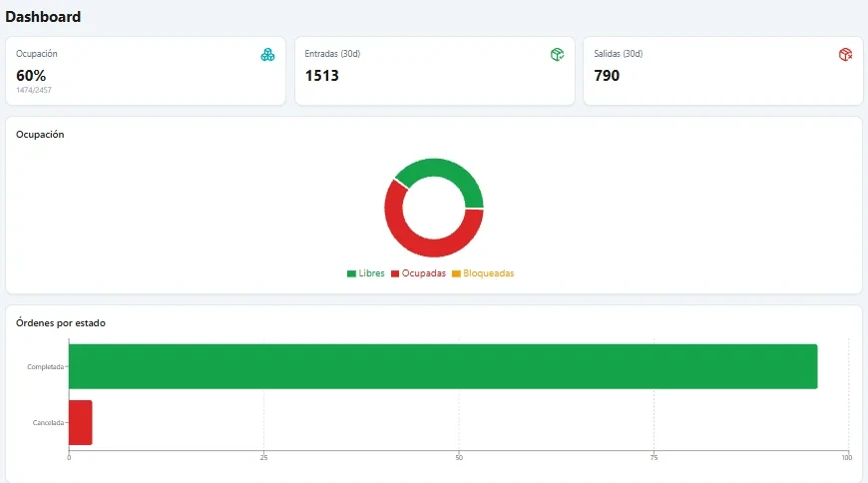Toggle the Libres legend entry
The image size is (868, 483).
365,273
